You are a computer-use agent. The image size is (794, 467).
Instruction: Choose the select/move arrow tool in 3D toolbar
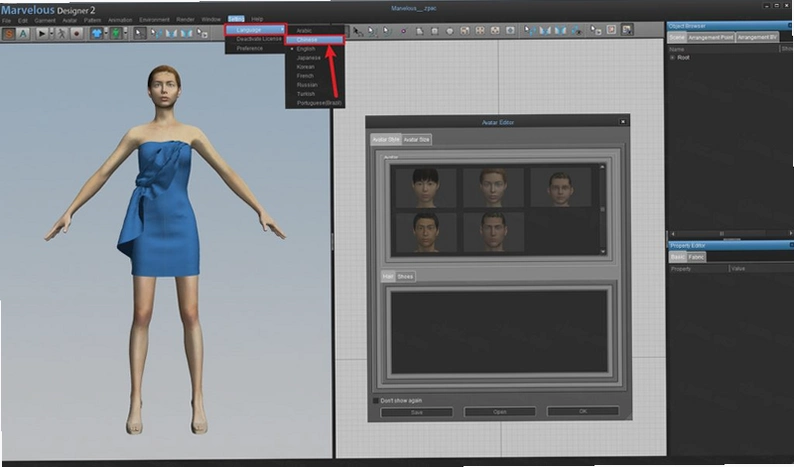140,33
